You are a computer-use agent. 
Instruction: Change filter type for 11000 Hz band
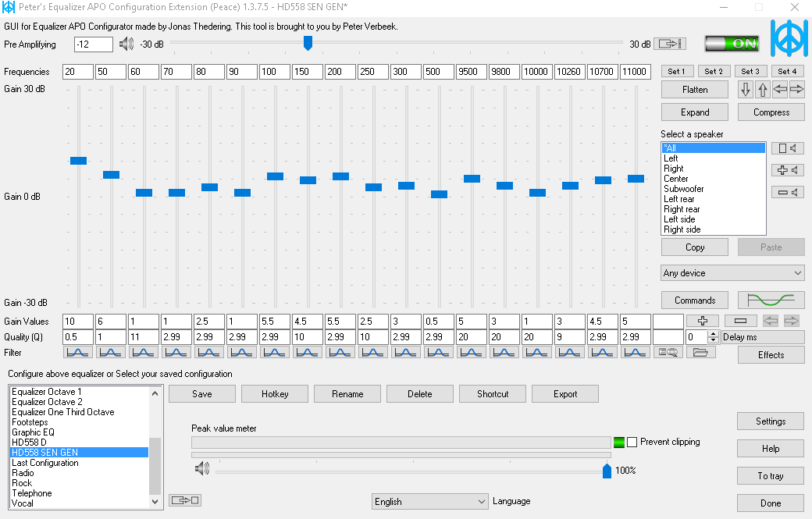635,353
